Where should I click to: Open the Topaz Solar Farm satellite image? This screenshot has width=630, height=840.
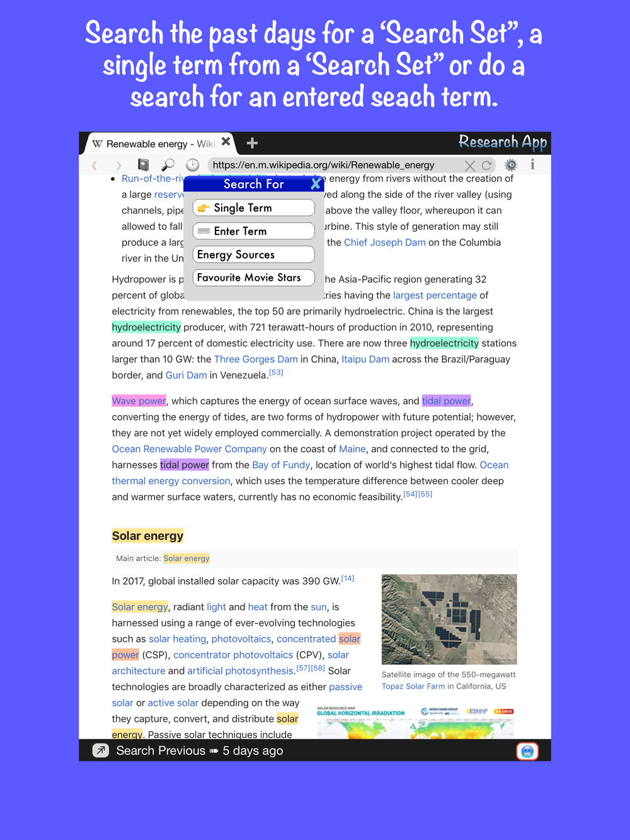click(x=449, y=619)
